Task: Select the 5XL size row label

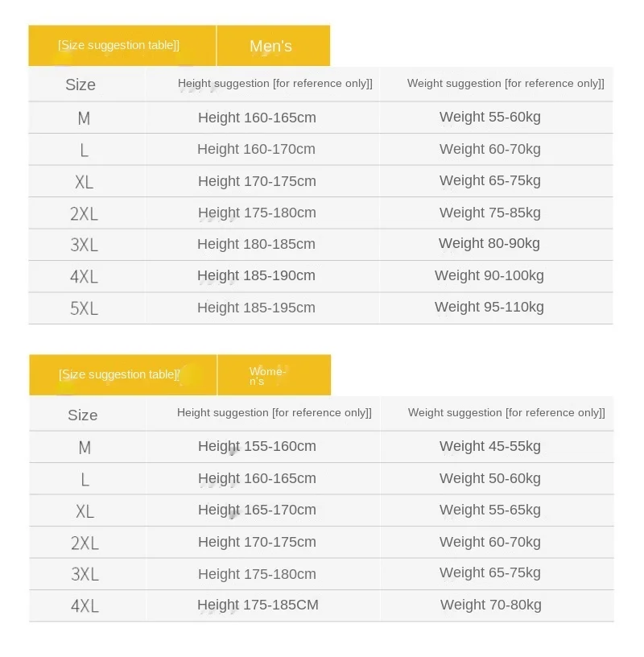Action: (x=84, y=308)
